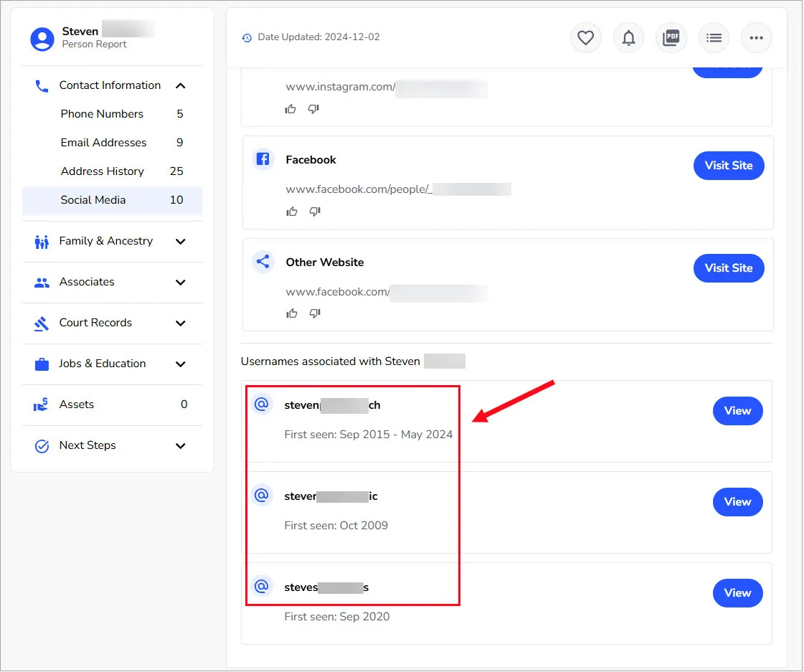Click the list summary icon
The width and height of the screenshot is (804, 672).
tap(714, 37)
